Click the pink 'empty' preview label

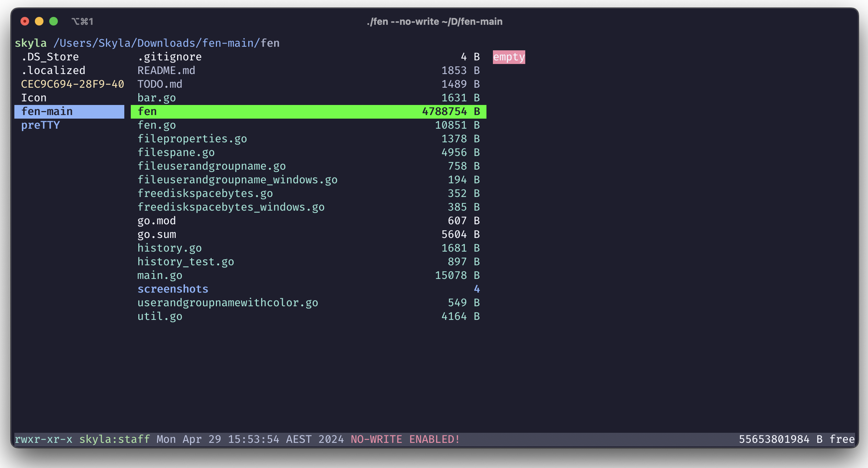tap(509, 57)
